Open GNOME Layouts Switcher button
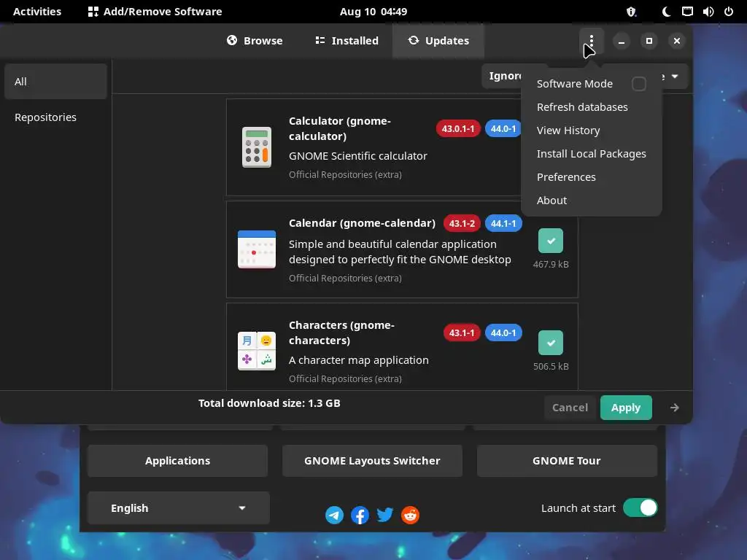Viewport: 747px width, 560px height. click(x=372, y=461)
